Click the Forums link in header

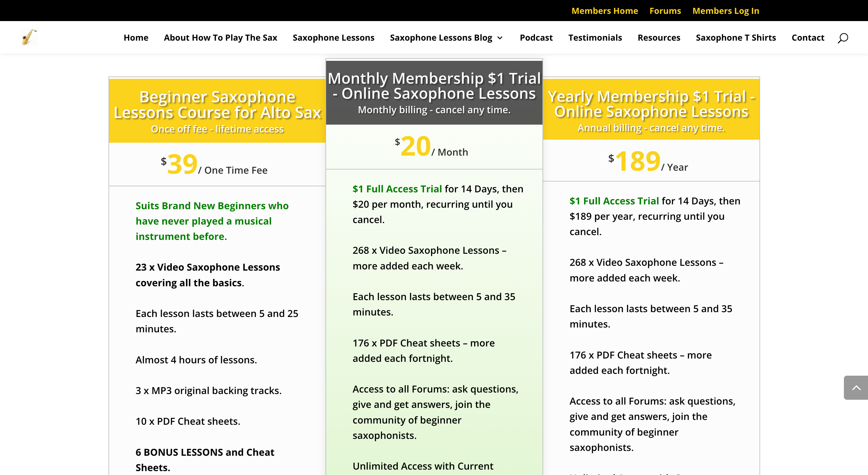pyautogui.click(x=665, y=11)
